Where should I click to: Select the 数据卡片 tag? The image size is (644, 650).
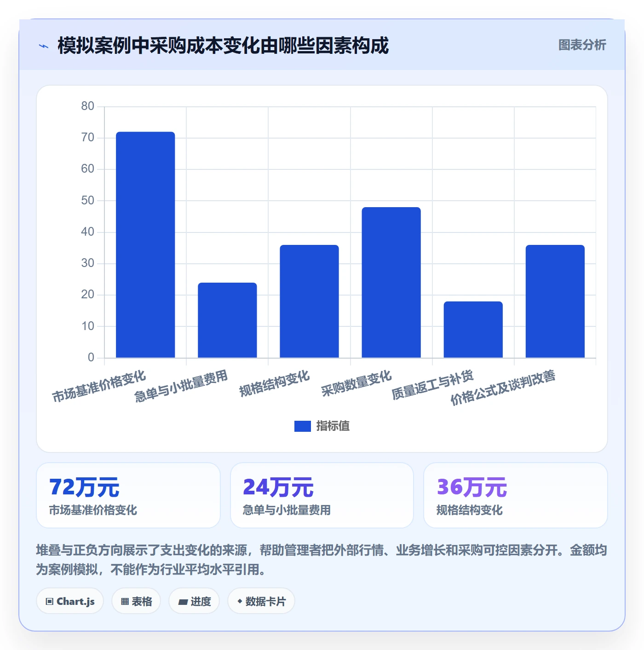coord(261,601)
